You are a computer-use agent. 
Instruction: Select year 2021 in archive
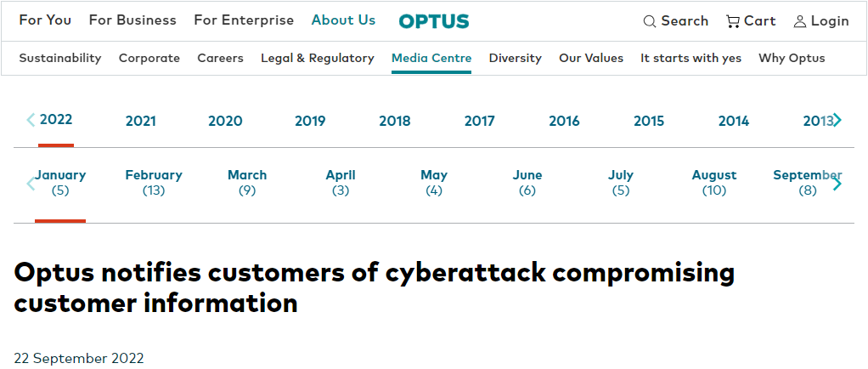[141, 121]
